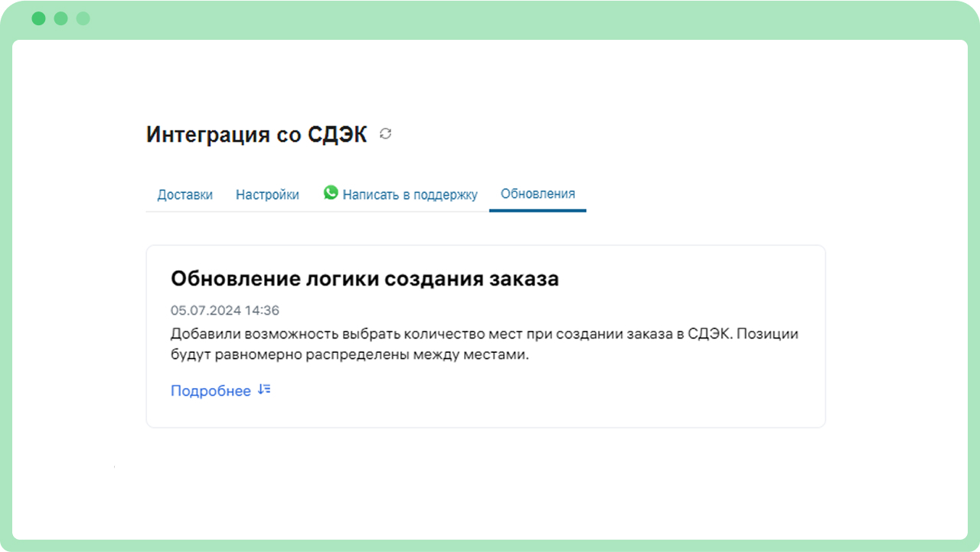Screen dimensions: 980x552
Task: Expand the Подробнее link
Action: 211,391
